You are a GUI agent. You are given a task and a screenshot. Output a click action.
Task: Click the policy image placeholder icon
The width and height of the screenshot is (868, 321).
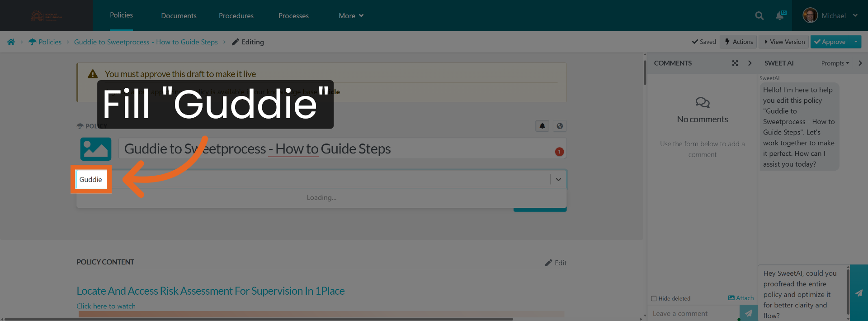click(96, 149)
